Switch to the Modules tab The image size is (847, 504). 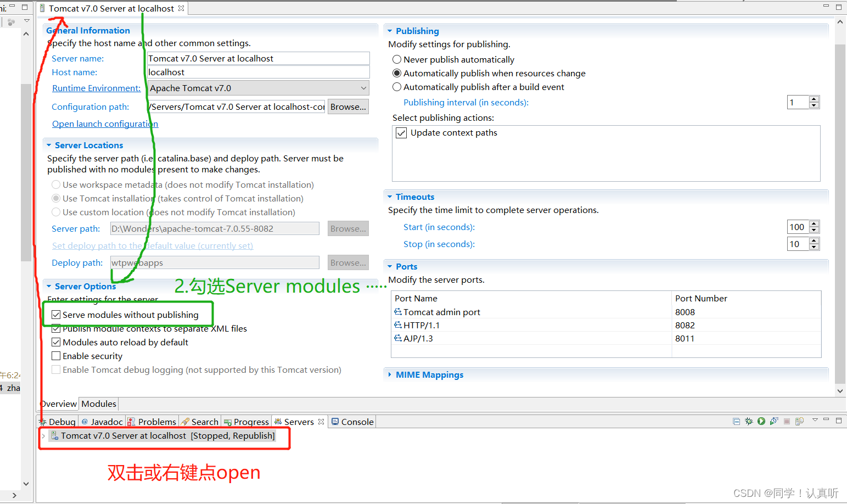click(99, 404)
